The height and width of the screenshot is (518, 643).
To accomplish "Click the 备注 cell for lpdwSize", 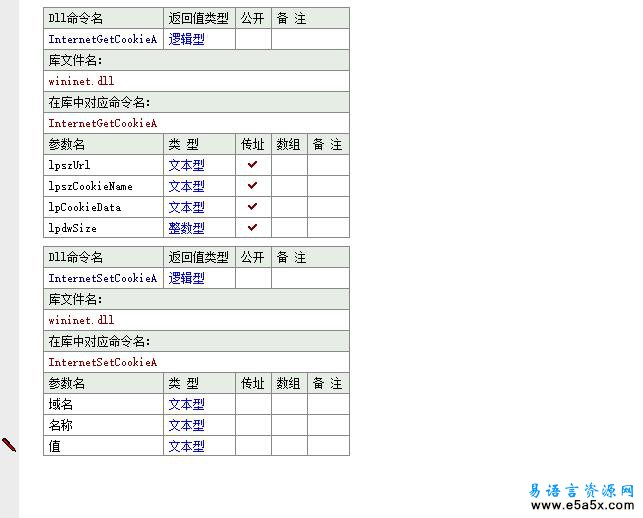I will pyautogui.click(x=328, y=228).
